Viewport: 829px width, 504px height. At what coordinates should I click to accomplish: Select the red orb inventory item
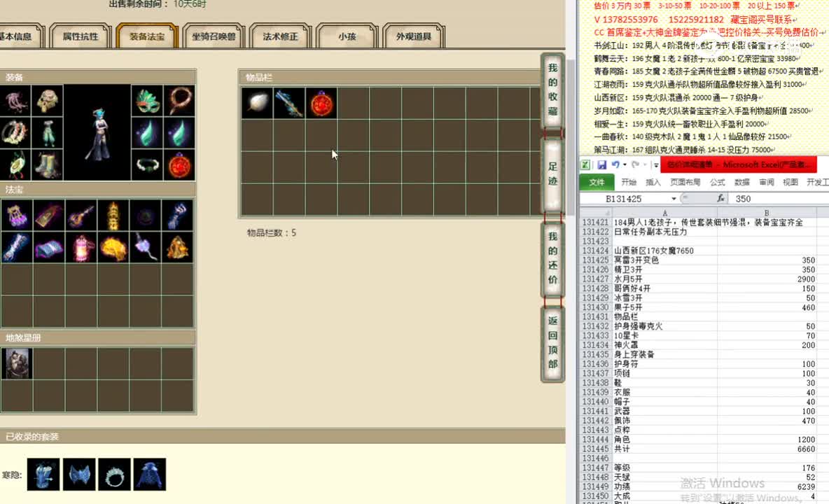321,103
